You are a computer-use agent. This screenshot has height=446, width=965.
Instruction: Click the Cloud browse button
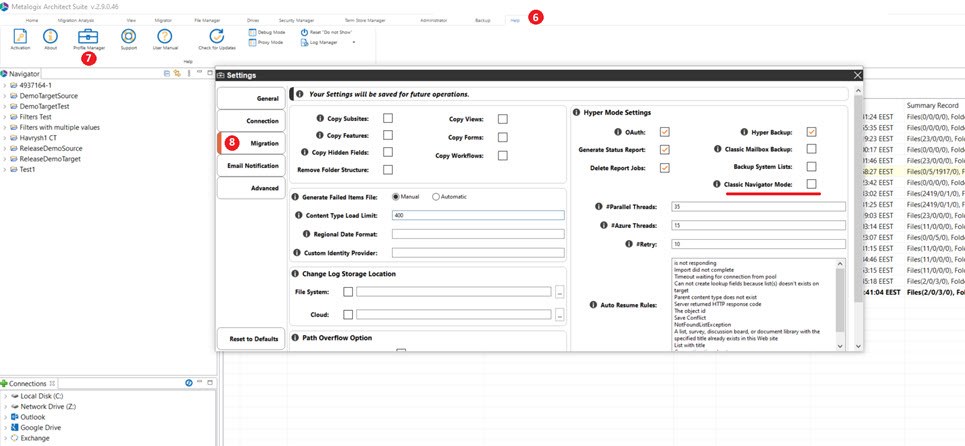pyautogui.click(x=559, y=314)
